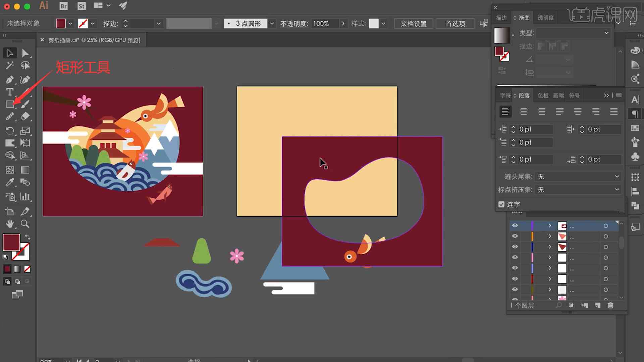Enable 连字 checkbox in paragraph panel
644x362 pixels.
tap(501, 205)
